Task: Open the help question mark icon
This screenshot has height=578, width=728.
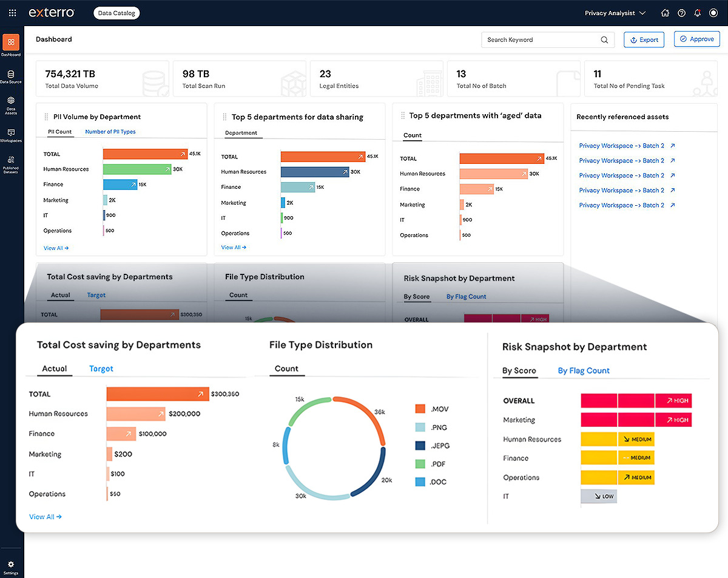Action: click(x=681, y=13)
